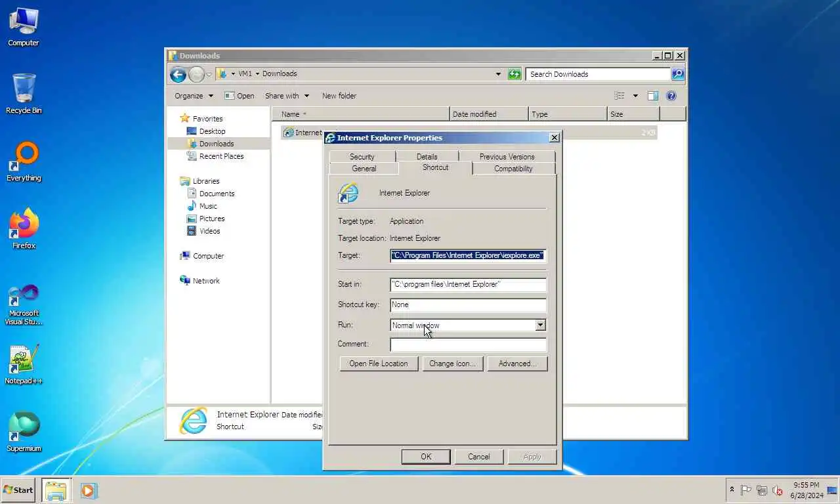This screenshot has width=840, height=504.
Task: Open recent pages dropdown next to Forward
Action: click(x=209, y=74)
